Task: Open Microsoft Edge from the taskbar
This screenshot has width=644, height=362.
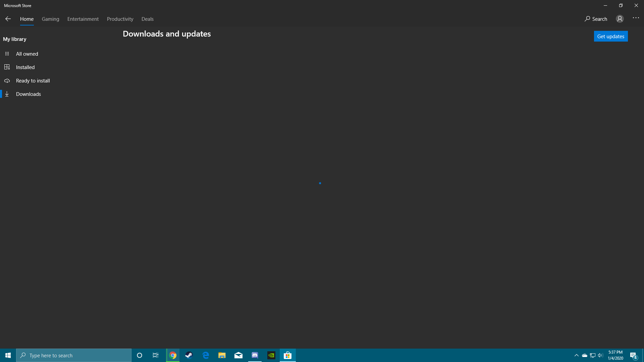Action: click(206, 355)
